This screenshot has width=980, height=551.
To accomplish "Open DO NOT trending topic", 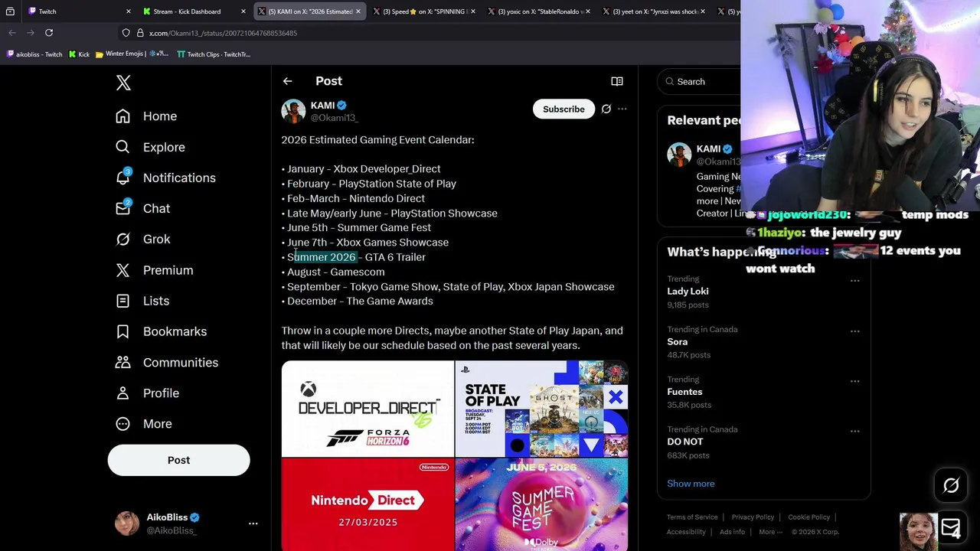I will 684,442.
